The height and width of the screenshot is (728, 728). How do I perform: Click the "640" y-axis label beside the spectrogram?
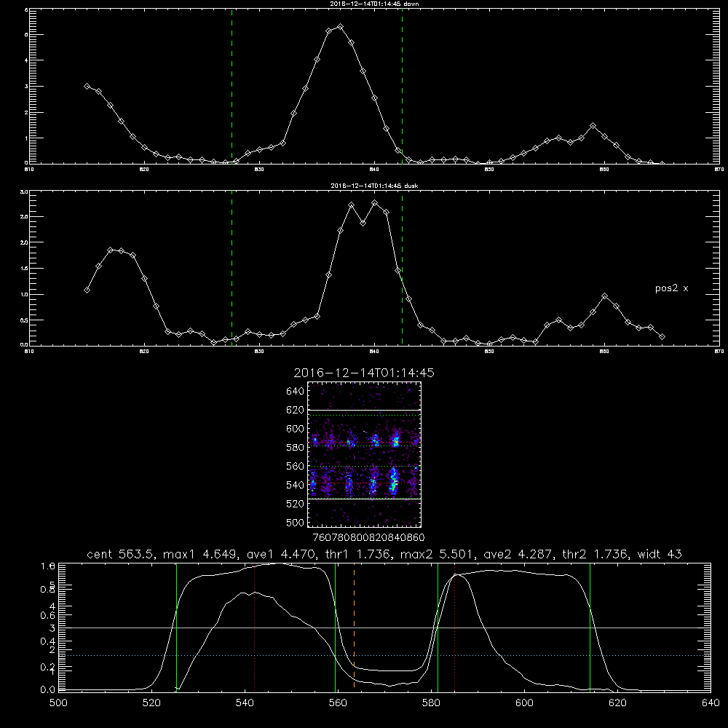[x=296, y=392]
